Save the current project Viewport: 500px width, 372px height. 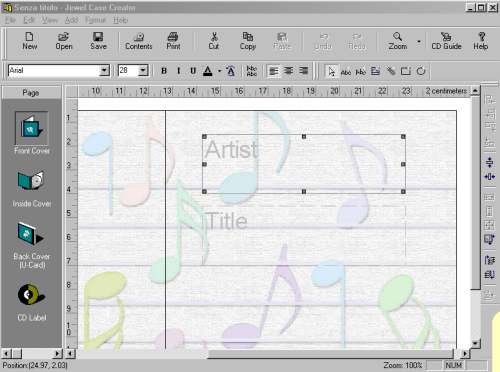pos(98,41)
